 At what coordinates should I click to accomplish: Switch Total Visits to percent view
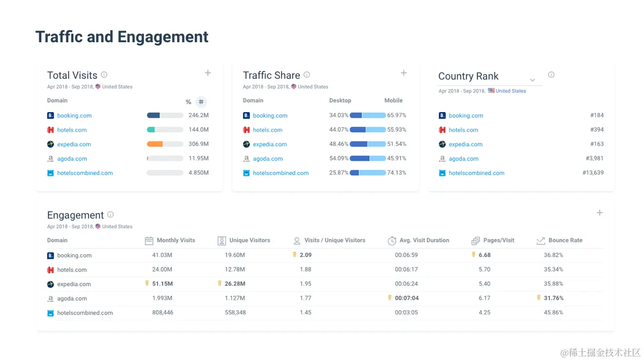click(188, 102)
